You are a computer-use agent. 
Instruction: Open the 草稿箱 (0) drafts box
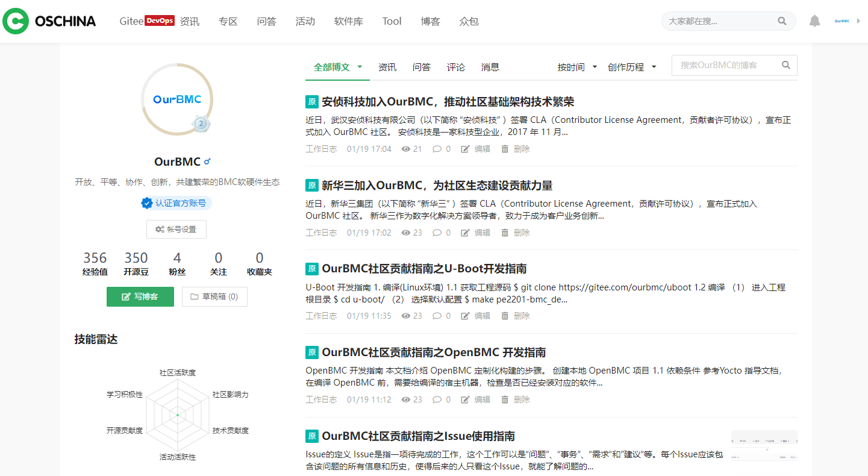(x=214, y=296)
